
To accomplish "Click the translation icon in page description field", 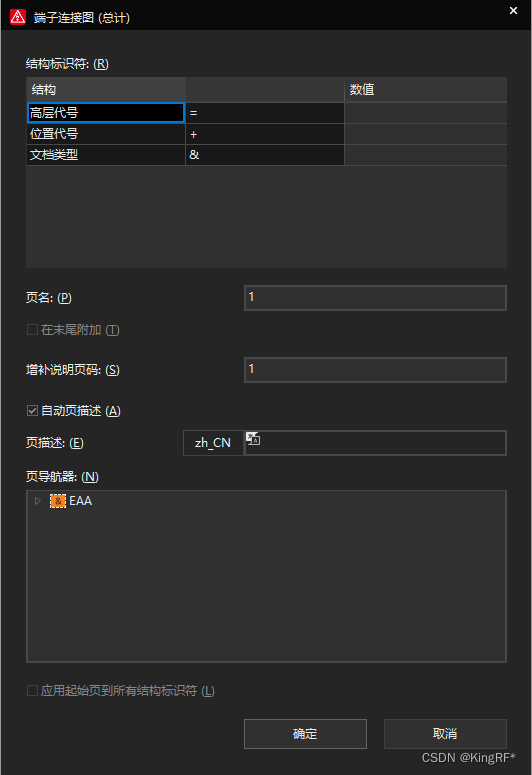I will [253, 438].
